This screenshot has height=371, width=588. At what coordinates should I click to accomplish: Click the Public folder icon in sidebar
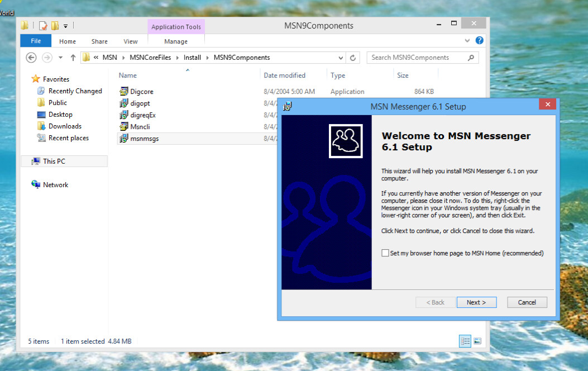click(41, 102)
